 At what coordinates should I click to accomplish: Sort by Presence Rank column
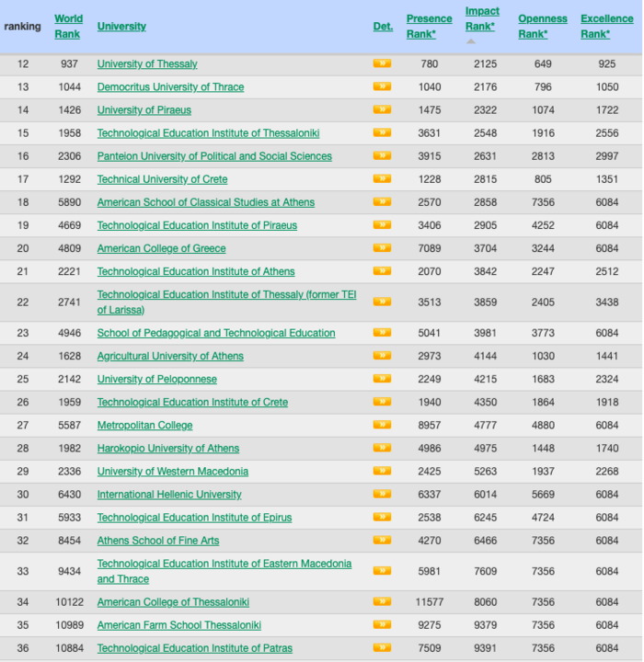[429, 26]
